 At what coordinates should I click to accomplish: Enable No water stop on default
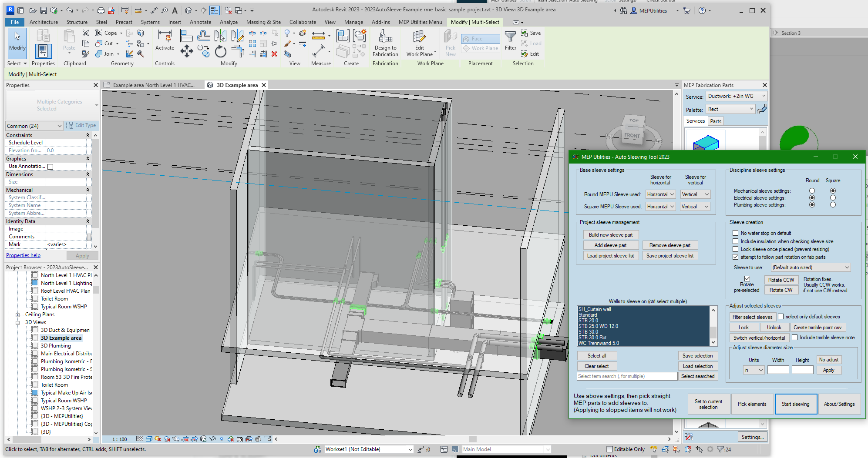735,233
